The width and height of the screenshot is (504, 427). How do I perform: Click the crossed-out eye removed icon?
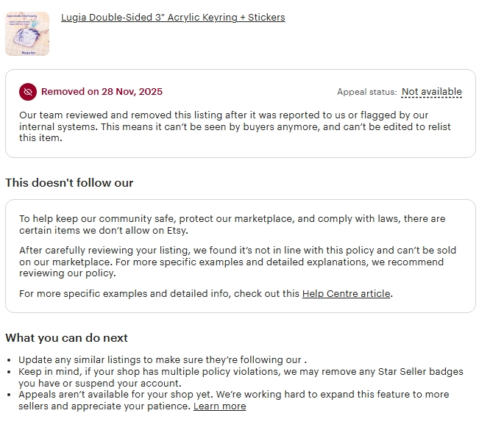coord(28,92)
